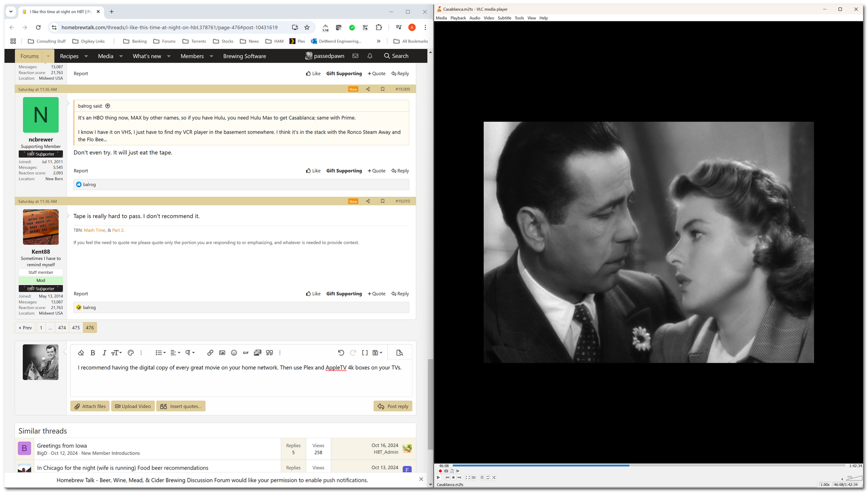The width and height of the screenshot is (868, 493).
Task: Open the forum inbox envelope icon
Action: click(355, 56)
